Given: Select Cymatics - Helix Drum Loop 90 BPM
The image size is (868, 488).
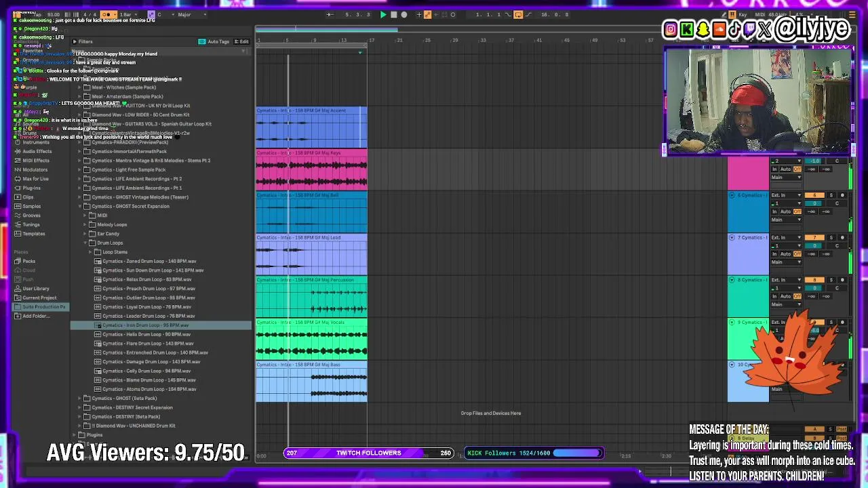Looking at the screenshot, I should [x=146, y=334].
